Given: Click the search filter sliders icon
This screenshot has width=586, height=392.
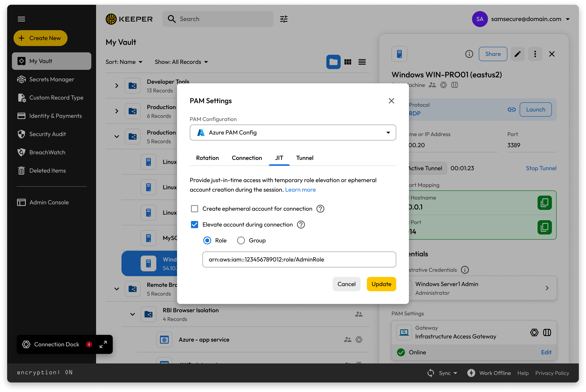Looking at the screenshot, I should [284, 19].
